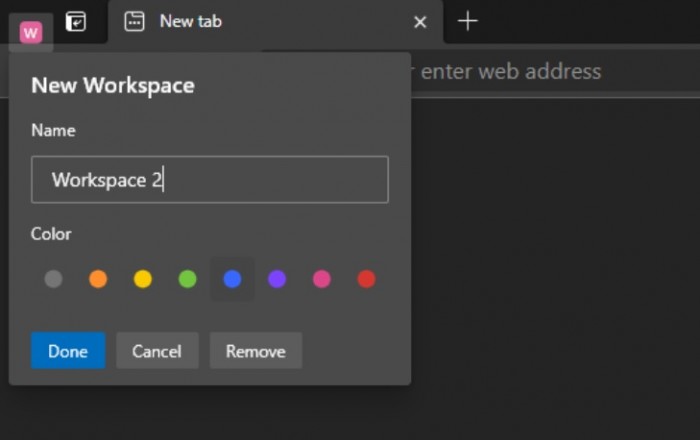Click the Workspace name text field
This screenshot has height=440, width=700.
[210, 180]
